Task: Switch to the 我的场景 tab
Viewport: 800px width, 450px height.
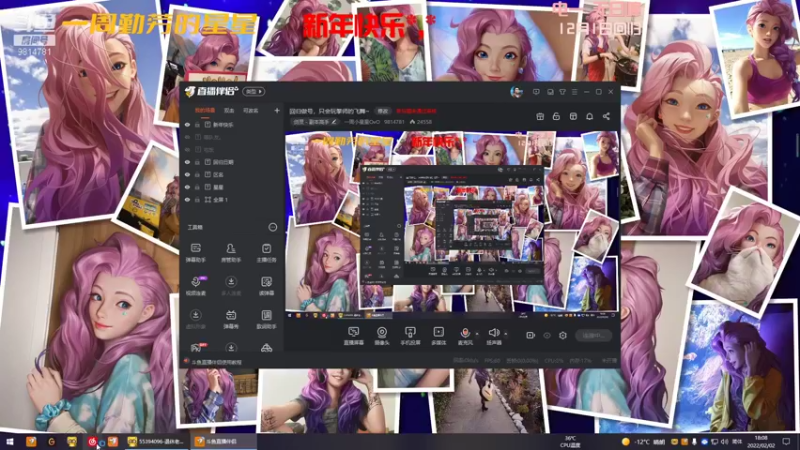Action: [x=205, y=110]
